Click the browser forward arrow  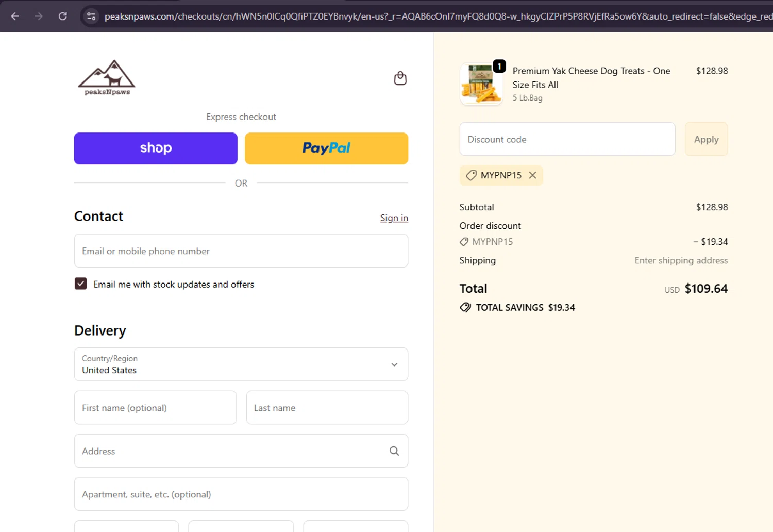tap(39, 16)
